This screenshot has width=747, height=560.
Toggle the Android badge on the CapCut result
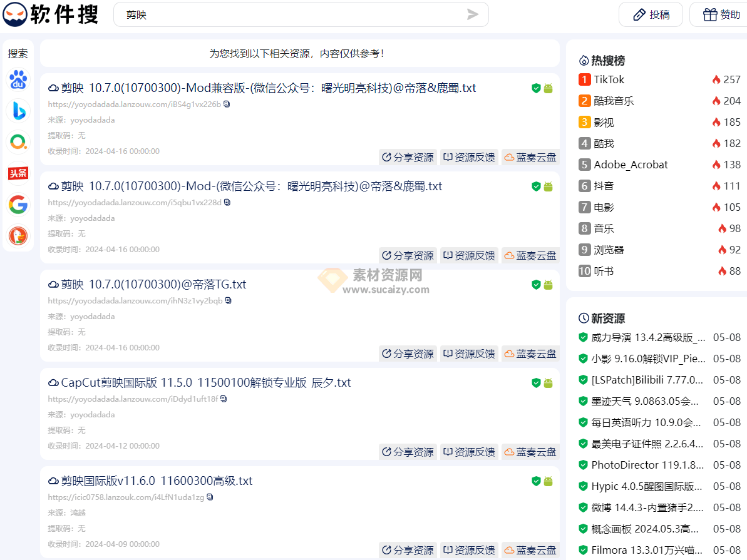click(x=549, y=382)
